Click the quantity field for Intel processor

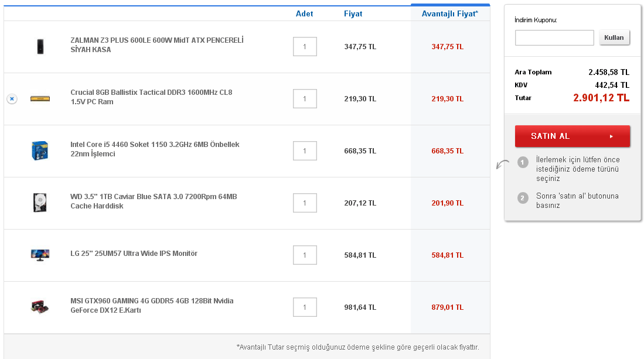pos(305,151)
